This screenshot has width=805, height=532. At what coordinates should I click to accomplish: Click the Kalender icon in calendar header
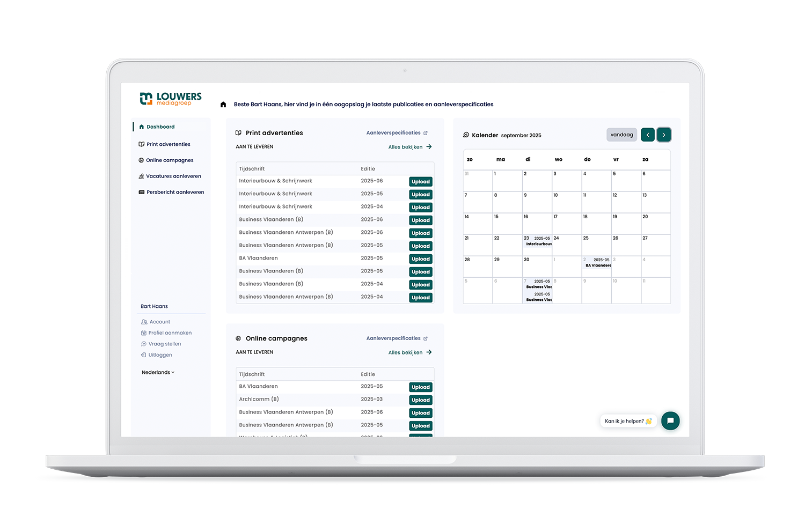(466, 135)
